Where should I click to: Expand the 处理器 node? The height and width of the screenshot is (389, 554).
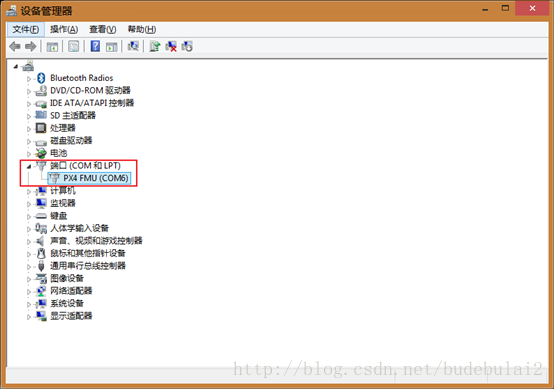29,129
